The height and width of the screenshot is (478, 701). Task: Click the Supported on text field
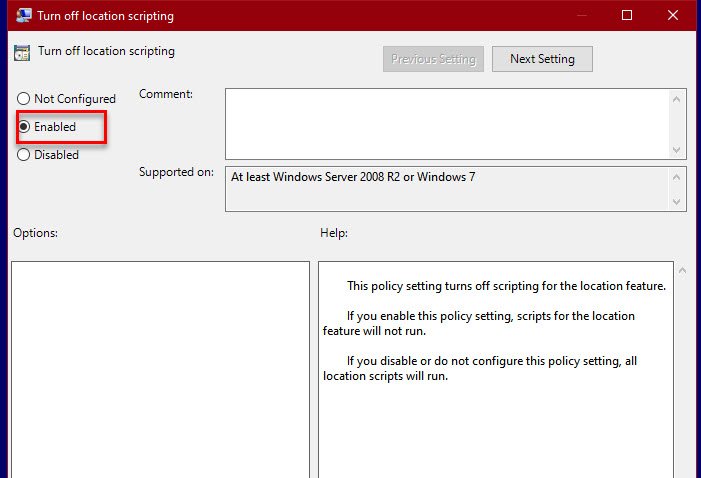tap(446, 188)
